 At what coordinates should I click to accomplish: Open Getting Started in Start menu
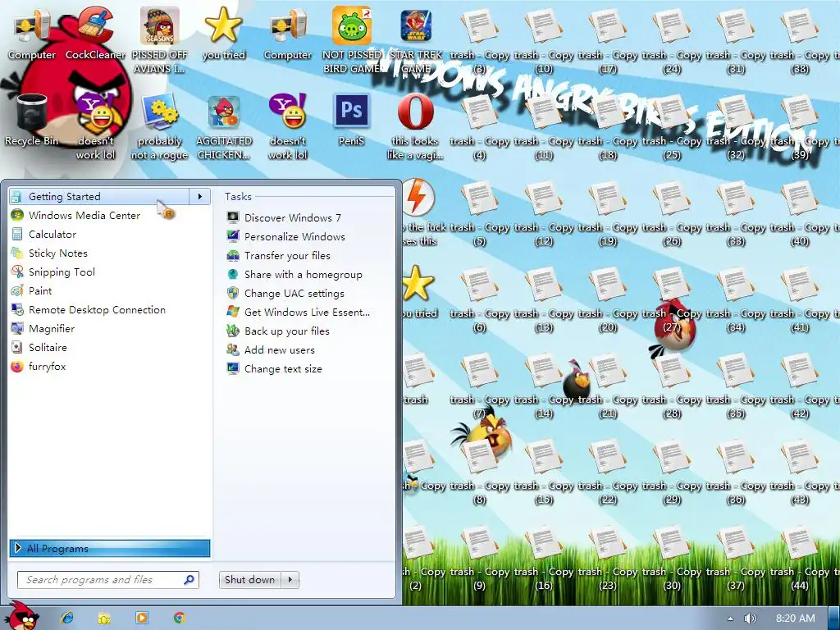point(99,197)
